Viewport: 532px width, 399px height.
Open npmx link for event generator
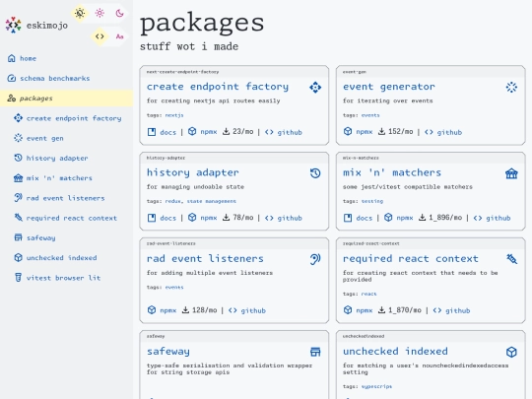[x=358, y=132]
